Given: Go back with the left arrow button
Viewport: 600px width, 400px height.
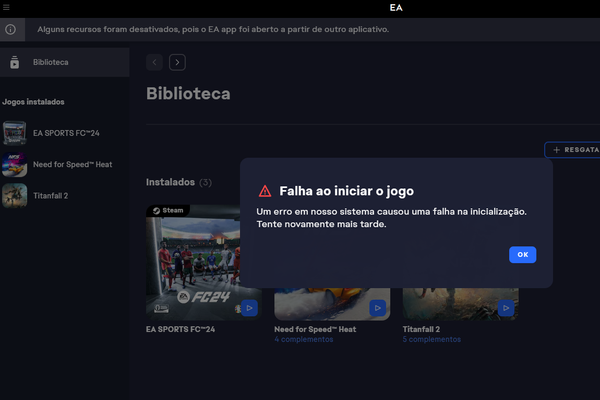Looking at the screenshot, I should pos(154,62).
